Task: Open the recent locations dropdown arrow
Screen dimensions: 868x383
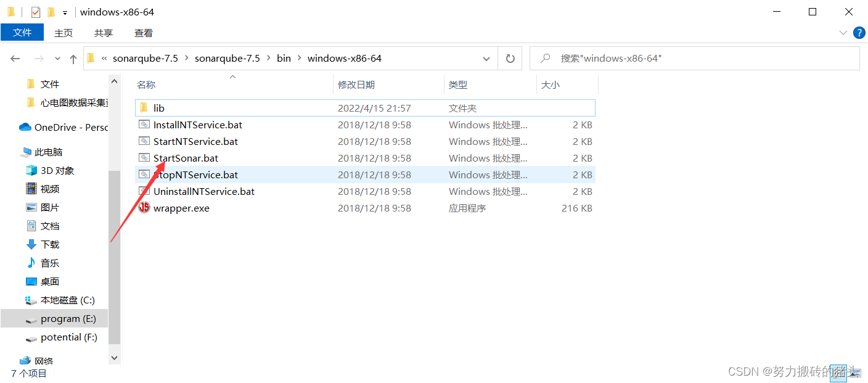Action: click(57, 59)
